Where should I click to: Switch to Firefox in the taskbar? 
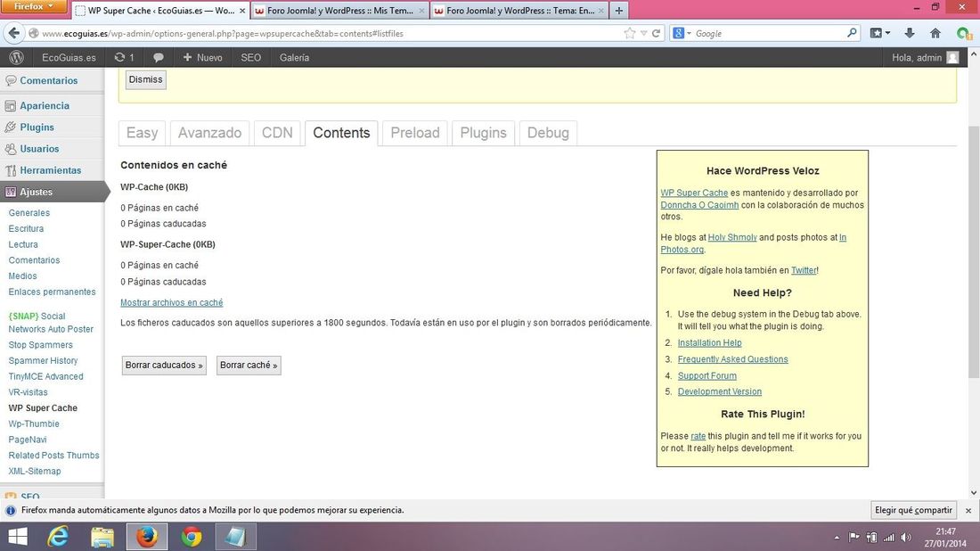tap(147, 537)
